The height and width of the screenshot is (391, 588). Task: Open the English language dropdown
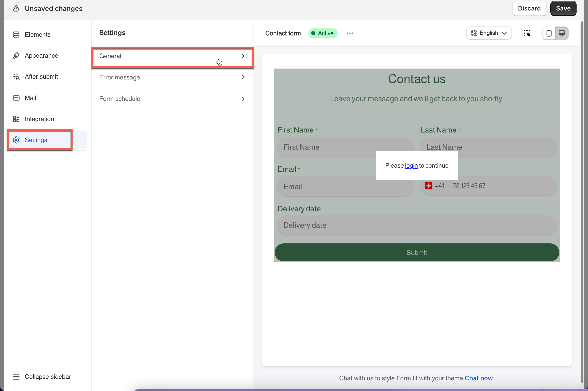click(489, 33)
